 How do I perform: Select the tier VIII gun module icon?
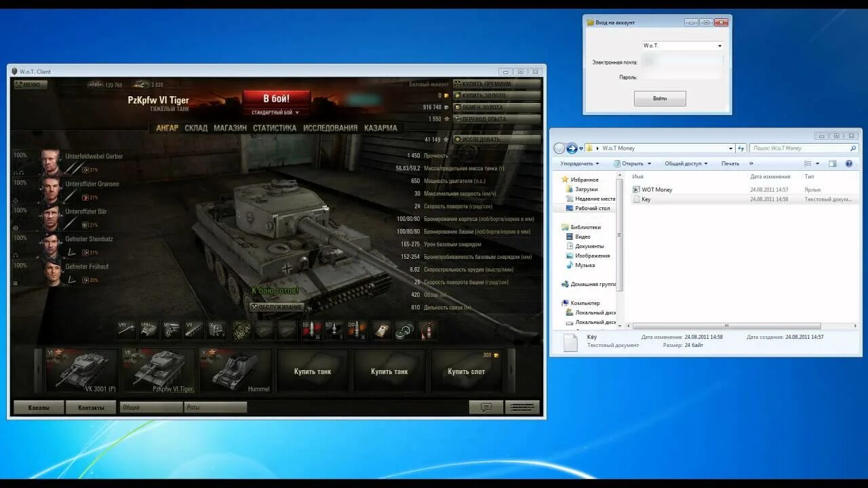[x=126, y=330]
